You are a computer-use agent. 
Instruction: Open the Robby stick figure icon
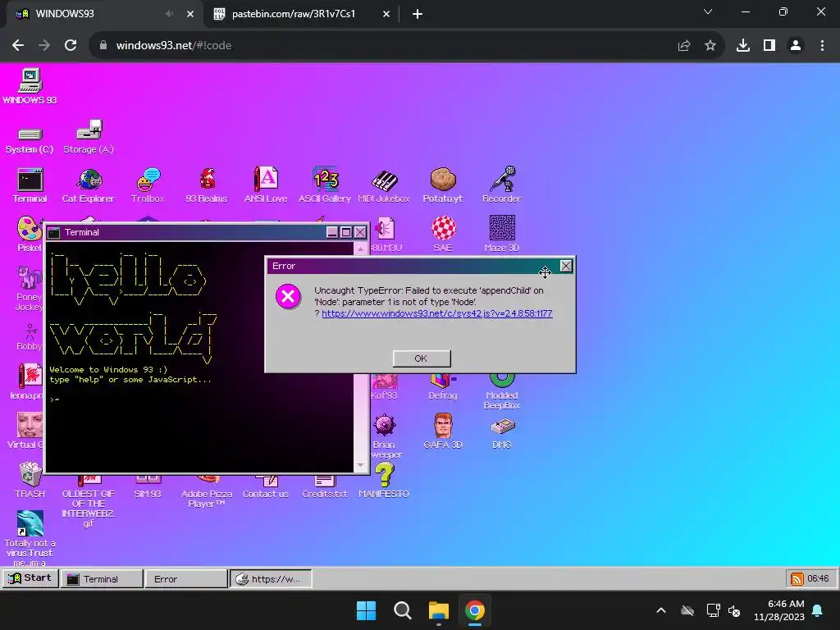click(30, 337)
